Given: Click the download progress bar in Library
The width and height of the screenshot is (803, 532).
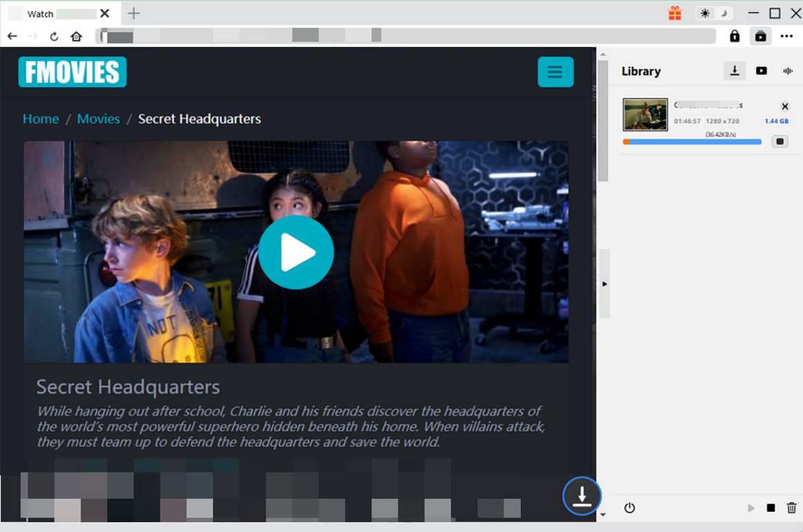Looking at the screenshot, I should 692,142.
